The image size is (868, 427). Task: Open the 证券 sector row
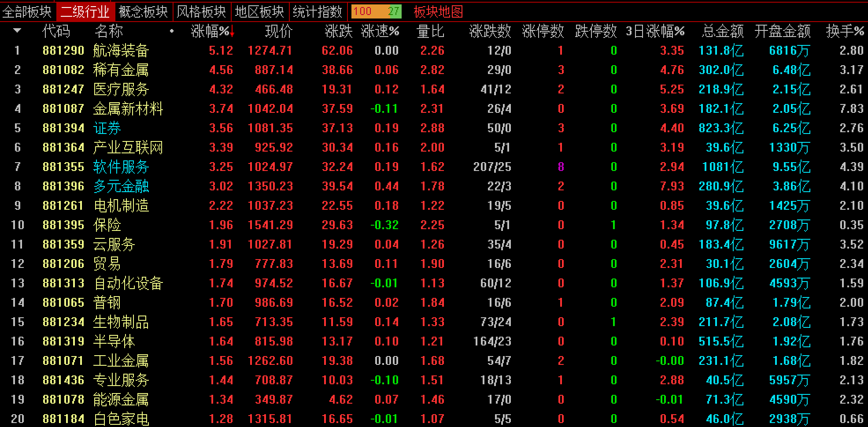pos(107,128)
